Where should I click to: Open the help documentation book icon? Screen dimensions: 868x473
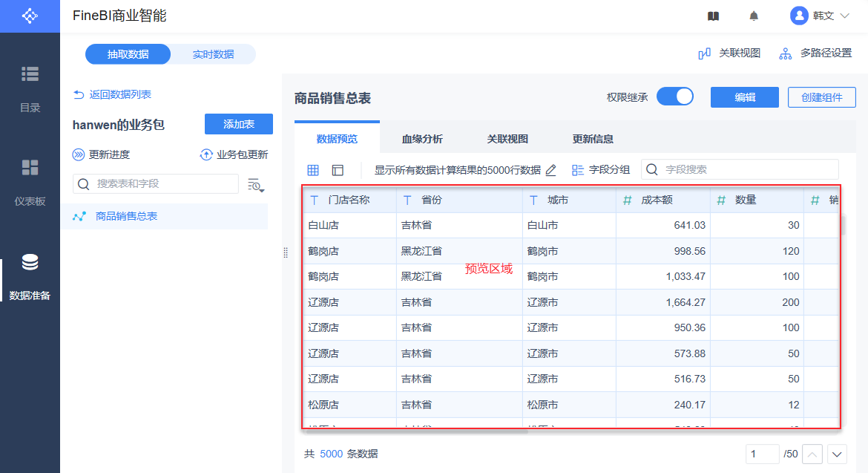713,16
